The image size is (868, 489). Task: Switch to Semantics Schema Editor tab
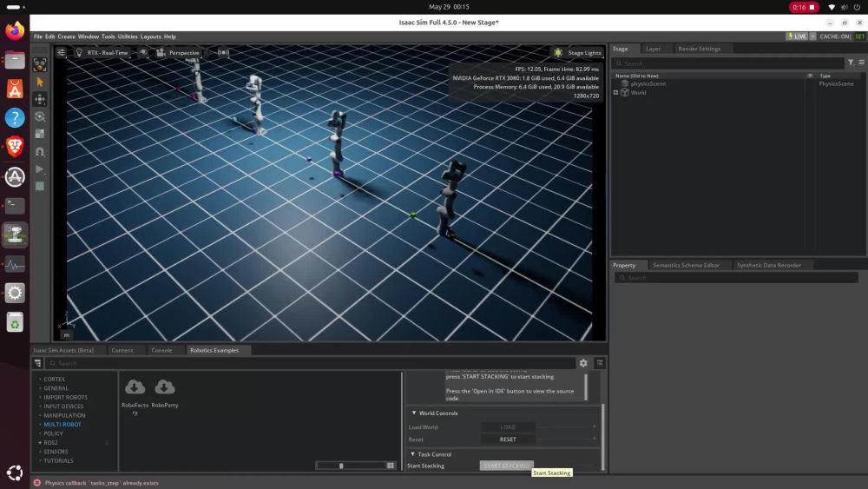pyautogui.click(x=686, y=265)
